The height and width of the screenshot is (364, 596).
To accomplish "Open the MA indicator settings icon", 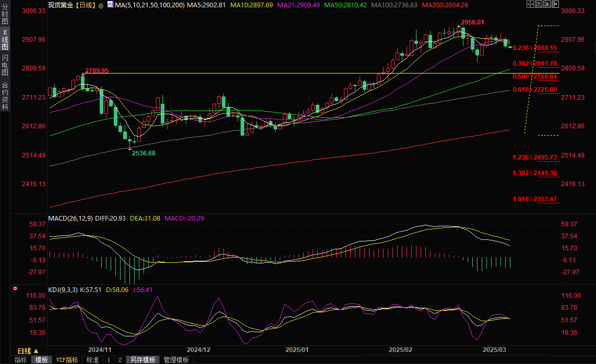I will (110, 4).
